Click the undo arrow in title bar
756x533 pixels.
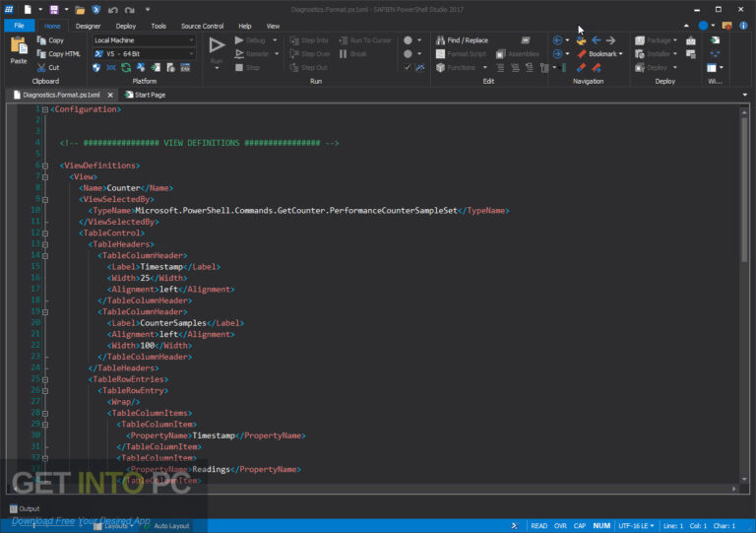[113, 10]
